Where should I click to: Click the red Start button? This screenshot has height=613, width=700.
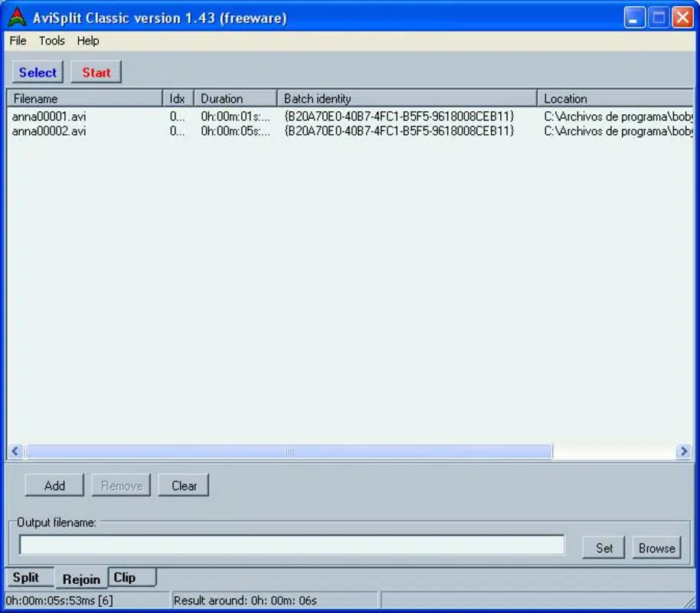[96, 72]
